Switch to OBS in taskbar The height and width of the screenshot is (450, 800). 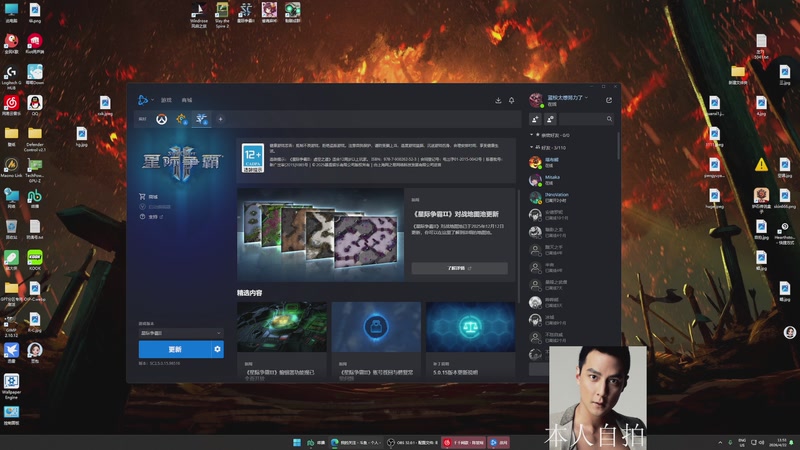tap(412, 442)
